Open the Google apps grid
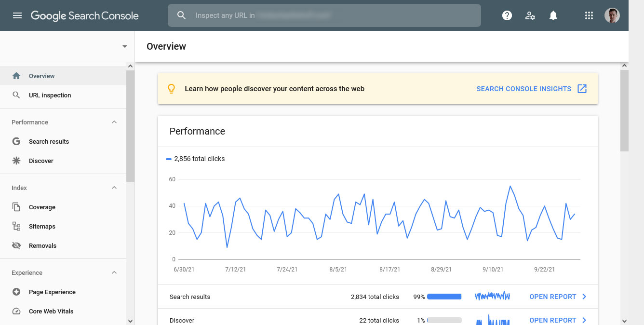This screenshot has width=644, height=325. pos(589,15)
